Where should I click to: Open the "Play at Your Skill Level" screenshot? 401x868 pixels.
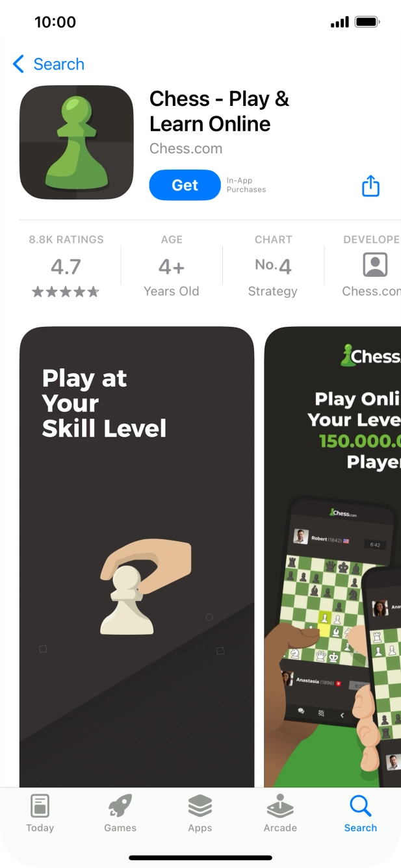point(136,557)
